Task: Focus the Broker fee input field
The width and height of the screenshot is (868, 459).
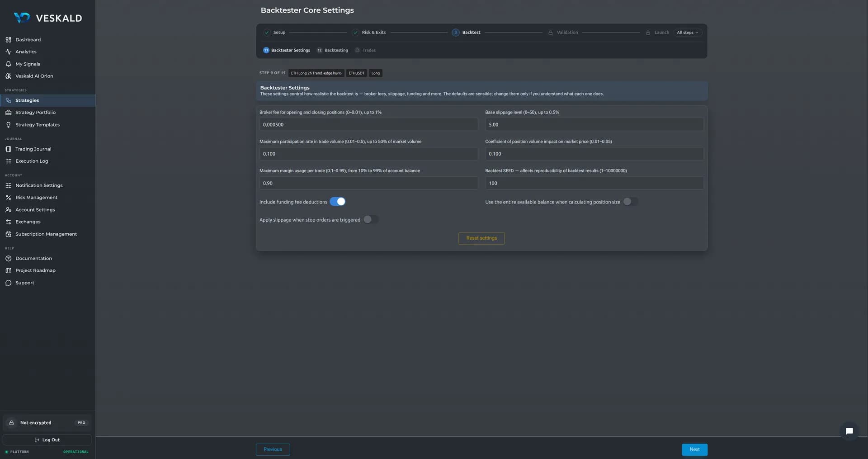Action: tap(368, 125)
